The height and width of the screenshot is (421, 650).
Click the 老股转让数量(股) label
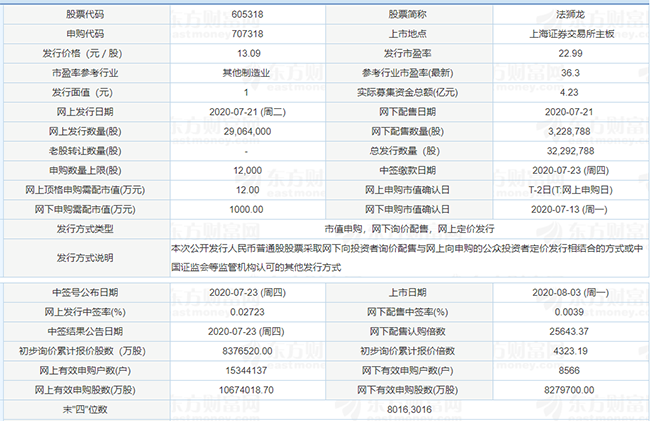[x=85, y=151]
